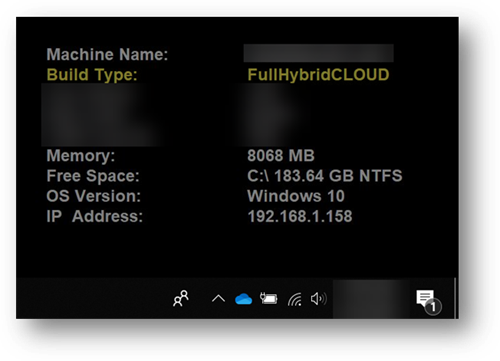Open the speaker volume tray icon
This screenshot has height=361, width=500.
pyautogui.click(x=318, y=299)
